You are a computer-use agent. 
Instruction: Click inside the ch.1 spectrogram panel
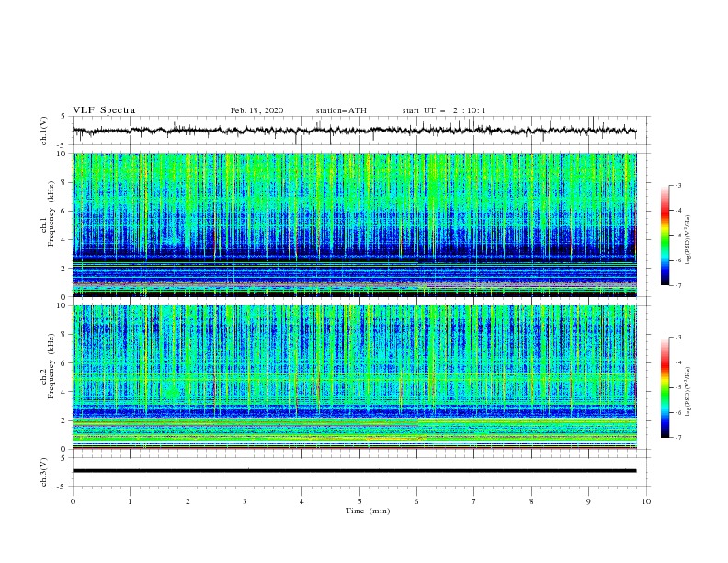pos(354,224)
